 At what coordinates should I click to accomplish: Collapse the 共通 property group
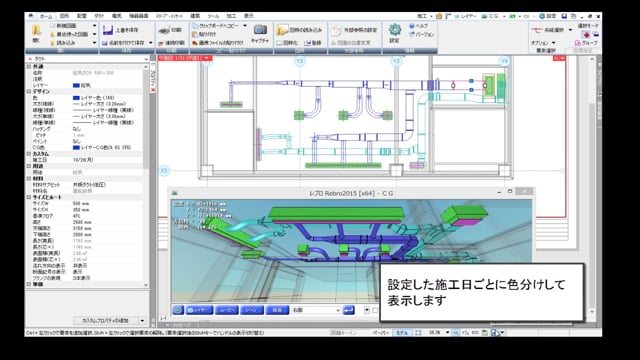pos(29,67)
